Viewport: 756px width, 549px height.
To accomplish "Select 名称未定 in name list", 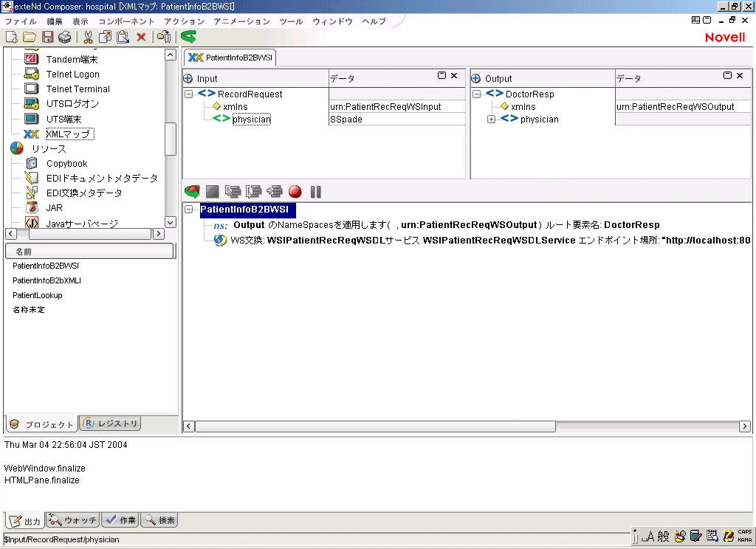I will pos(29,309).
